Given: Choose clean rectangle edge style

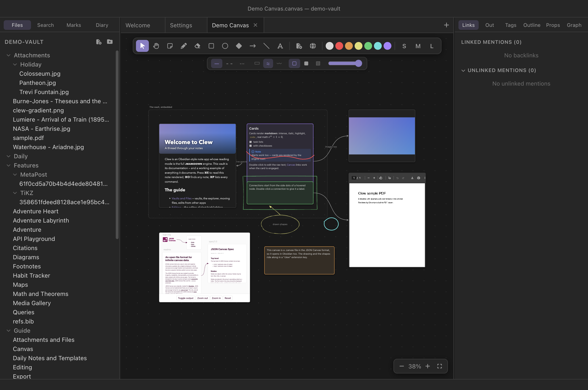Looking at the screenshot, I should 257,64.
